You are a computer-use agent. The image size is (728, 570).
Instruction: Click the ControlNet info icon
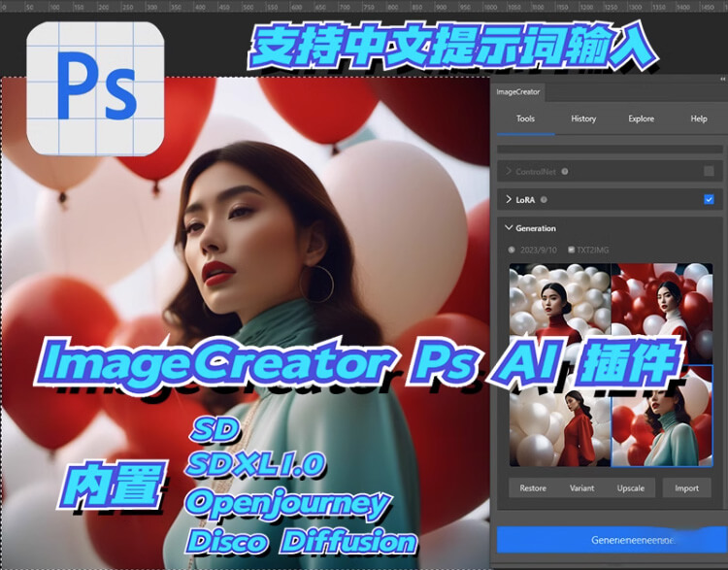(x=565, y=172)
